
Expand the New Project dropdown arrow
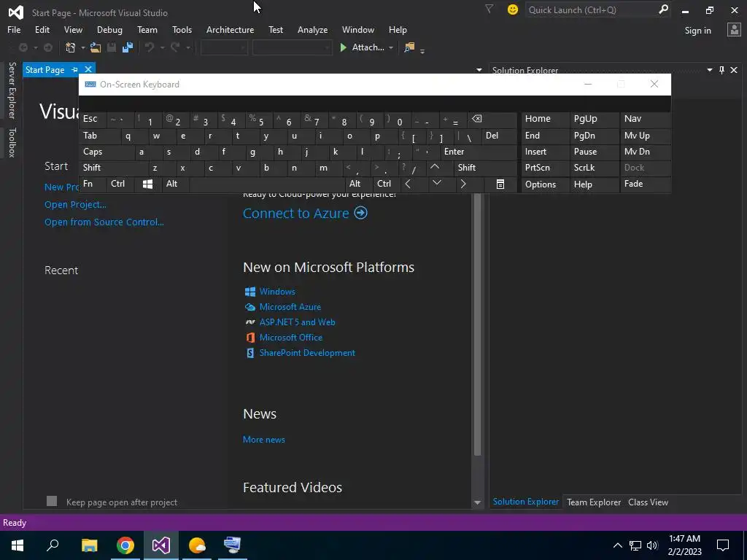tap(83, 47)
